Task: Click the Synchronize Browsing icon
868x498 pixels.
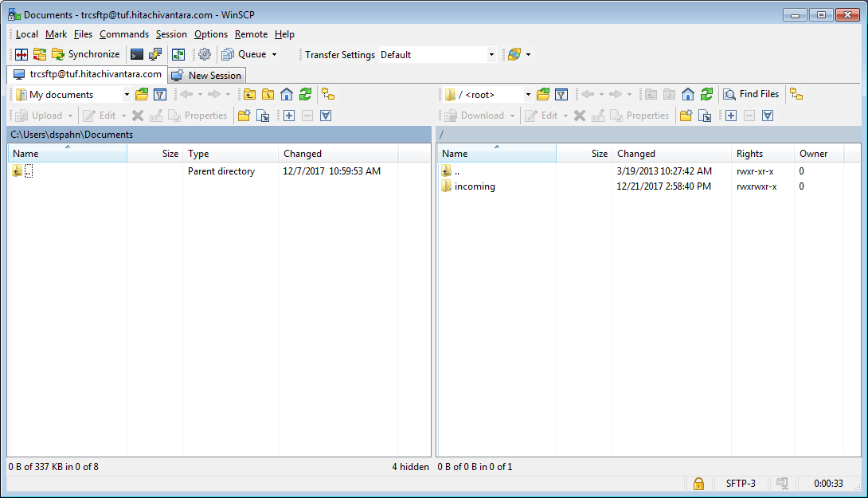Action: pyautogui.click(x=40, y=54)
